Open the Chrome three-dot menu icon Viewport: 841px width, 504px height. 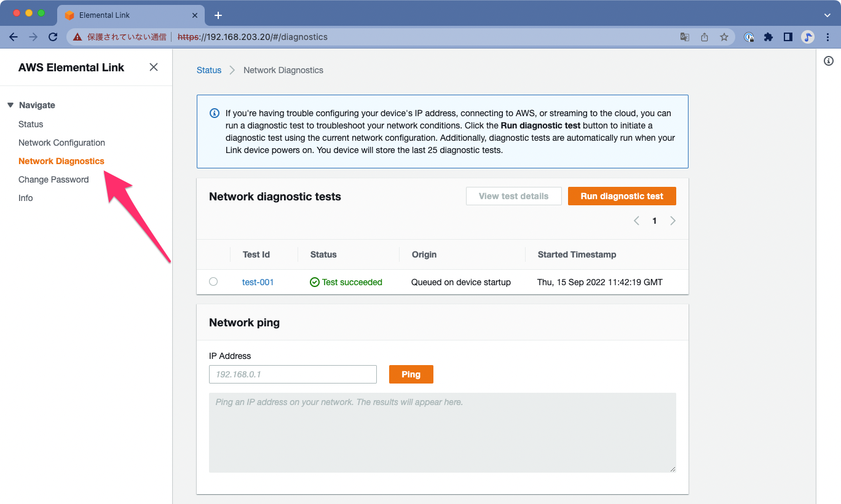click(x=828, y=36)
